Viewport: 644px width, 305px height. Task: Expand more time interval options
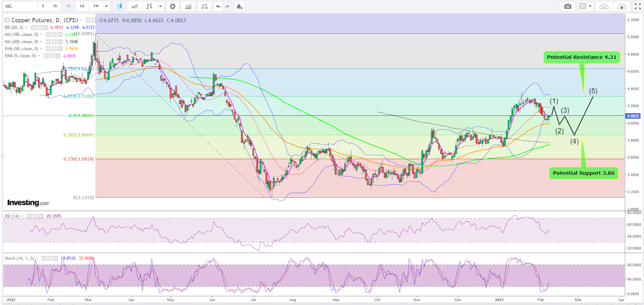coord(106,6)
